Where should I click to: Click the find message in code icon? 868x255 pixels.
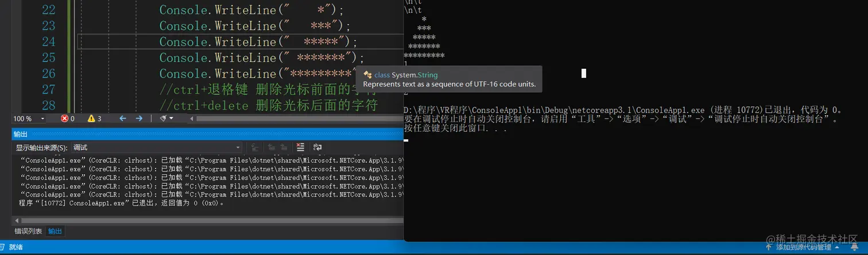click(x=255, y=147)
